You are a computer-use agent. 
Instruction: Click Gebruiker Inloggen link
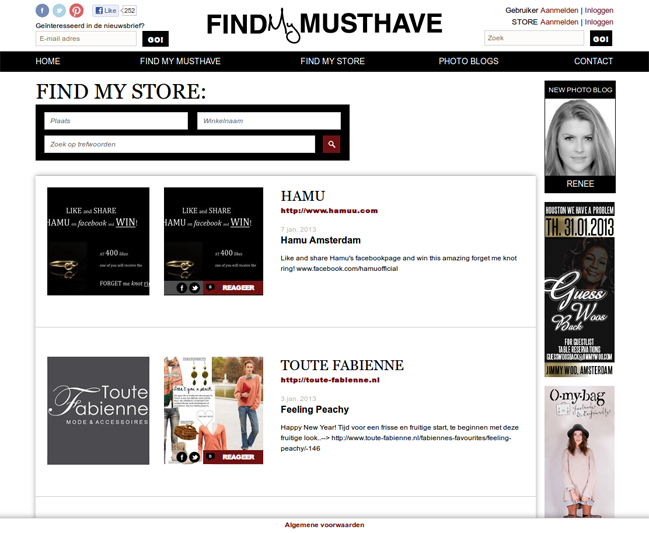599,10
